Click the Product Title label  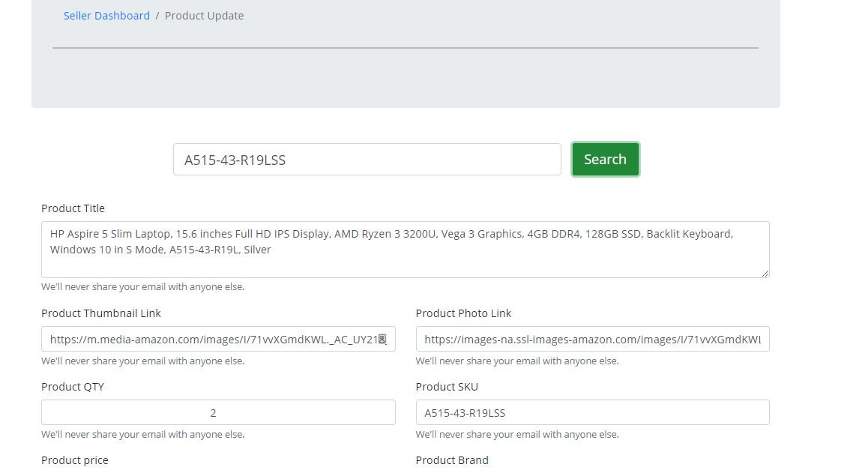[73, 208]
